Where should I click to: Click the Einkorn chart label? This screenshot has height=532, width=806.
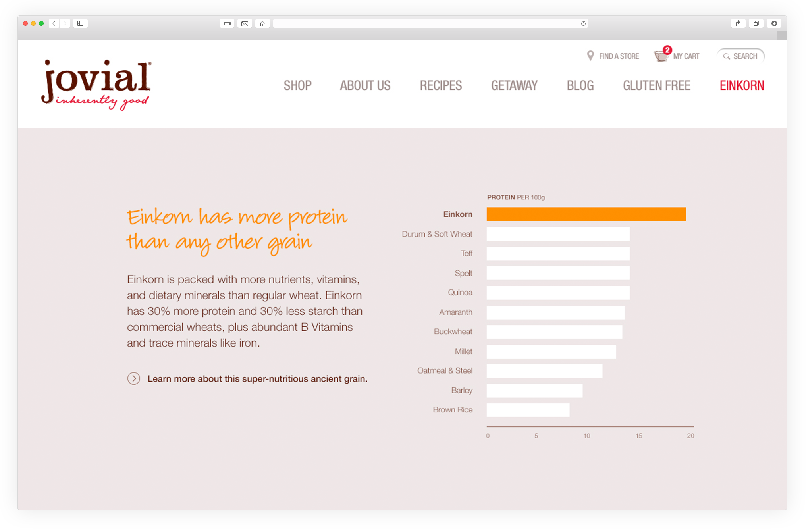click(x=458, y=214)
